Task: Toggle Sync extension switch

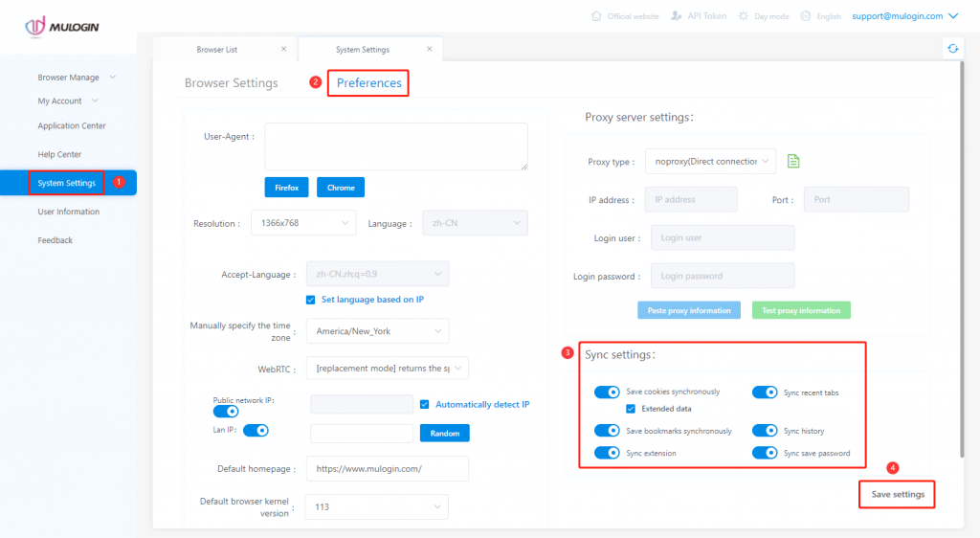Action: [x=606, y=453]
